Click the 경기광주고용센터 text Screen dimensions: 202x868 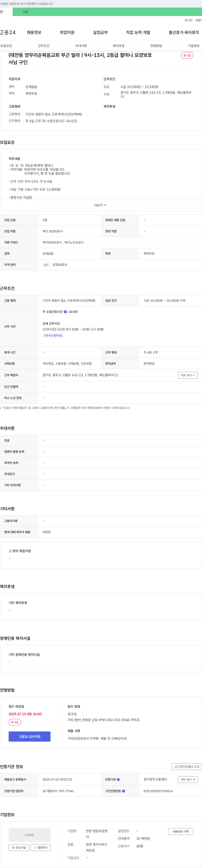[155, 779]
